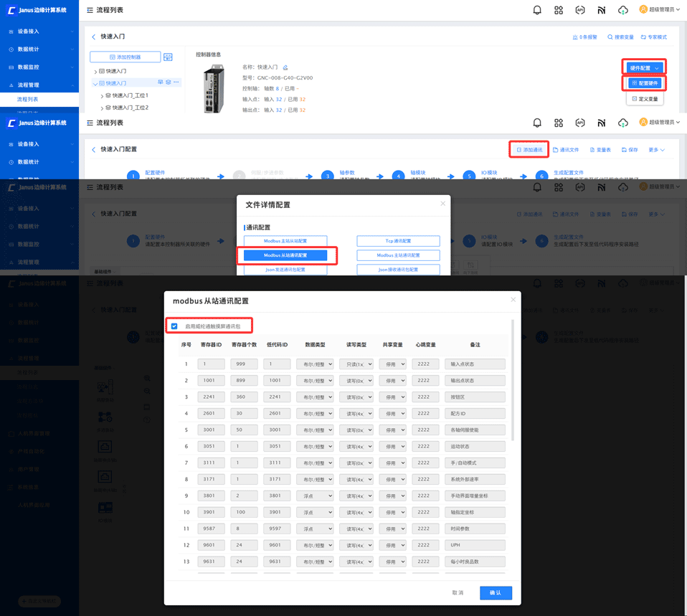Click the 添加通讯 button
687x616 pixels.
[x=529, y=150]
